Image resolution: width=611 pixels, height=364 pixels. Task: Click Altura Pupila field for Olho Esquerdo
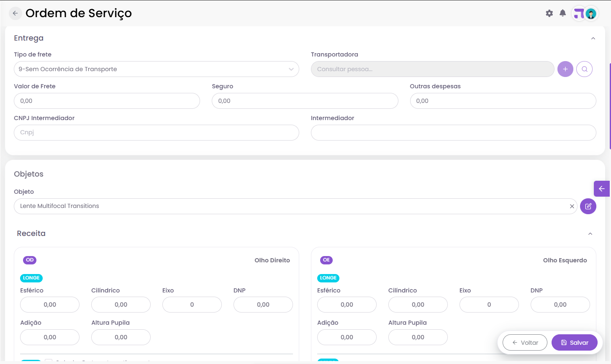click(418, 337)
